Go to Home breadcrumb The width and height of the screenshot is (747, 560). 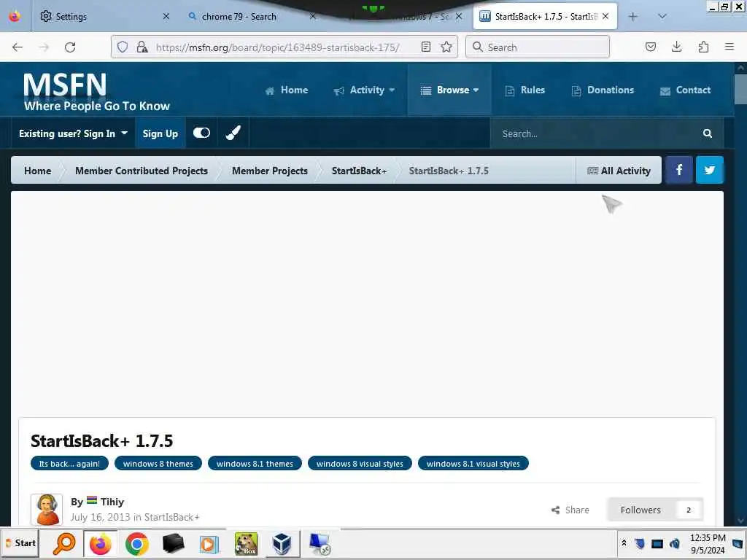37,171
